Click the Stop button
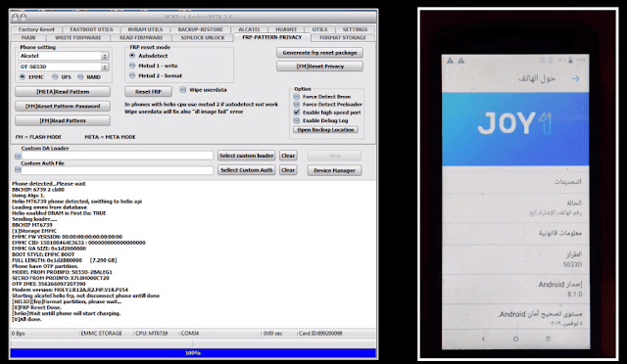 coord(334,156)
